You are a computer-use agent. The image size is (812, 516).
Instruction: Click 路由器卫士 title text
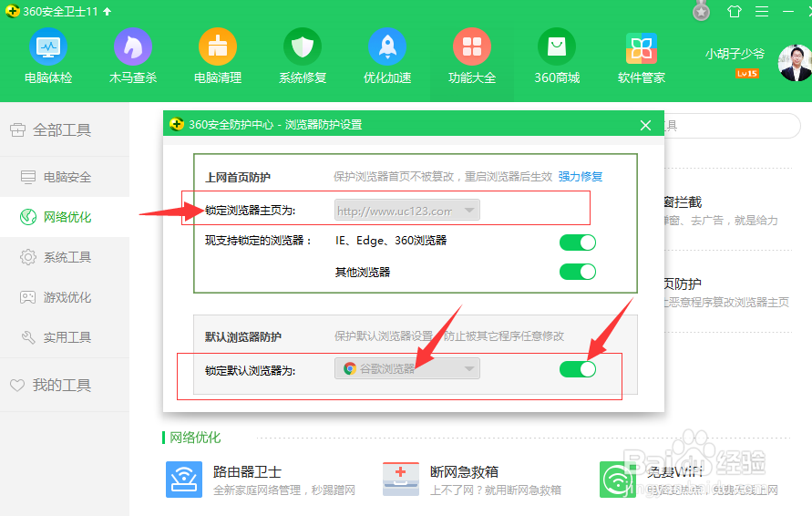coord(247,471)
